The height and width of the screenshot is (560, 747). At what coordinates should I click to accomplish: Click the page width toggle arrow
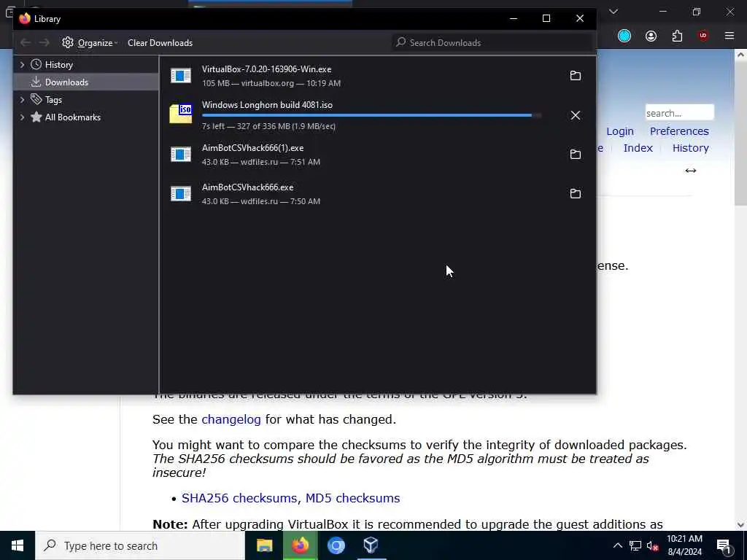coord(690,171)
